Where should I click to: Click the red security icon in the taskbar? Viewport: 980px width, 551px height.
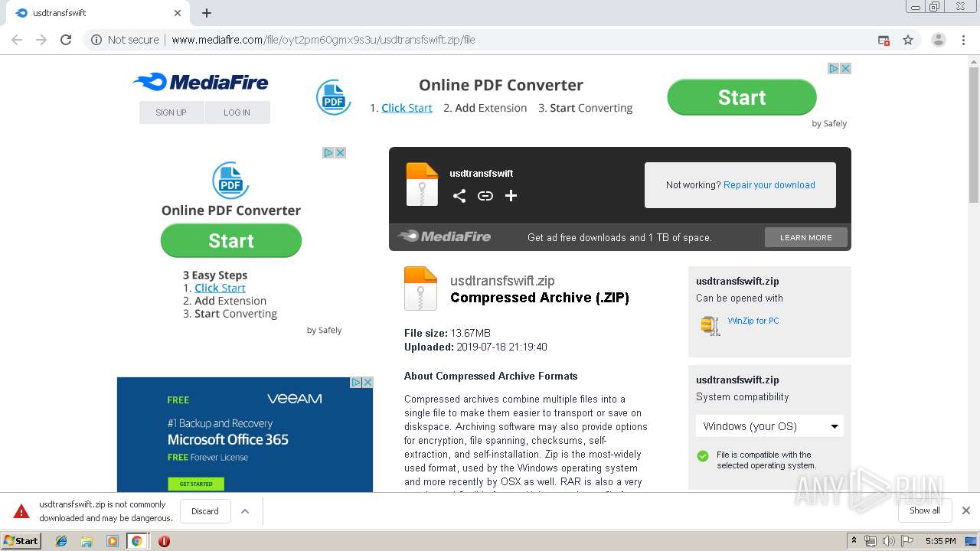point(164,541)
